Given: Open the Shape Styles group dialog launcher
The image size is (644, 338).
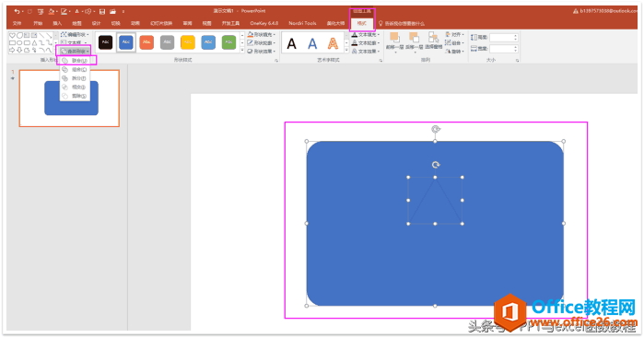Looking at the screenshot, I should tap(276, 61).
